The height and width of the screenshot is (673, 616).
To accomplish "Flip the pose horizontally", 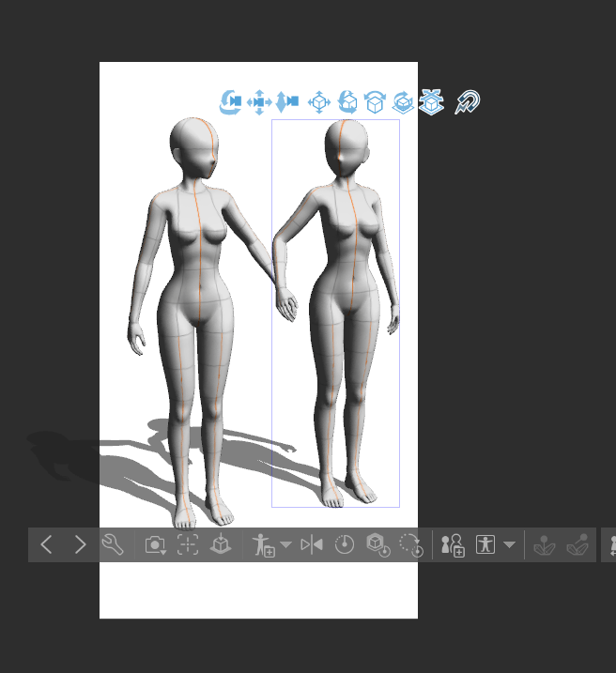I will (x=312, y=544).
